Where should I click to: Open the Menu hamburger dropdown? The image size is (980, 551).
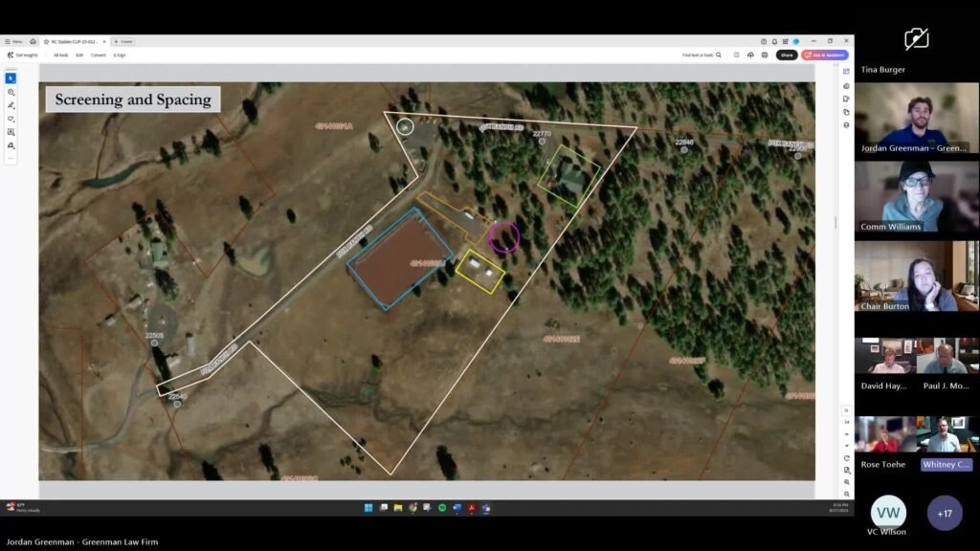pyautogui.click(x=13, y=41)
